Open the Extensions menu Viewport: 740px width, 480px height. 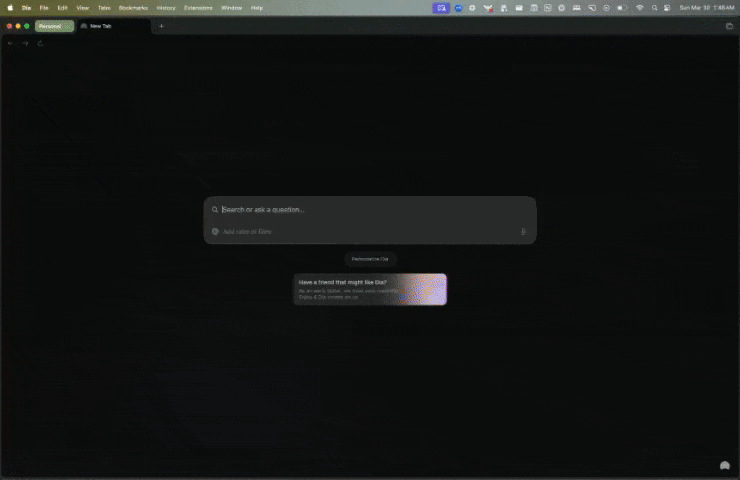(198, 8)
